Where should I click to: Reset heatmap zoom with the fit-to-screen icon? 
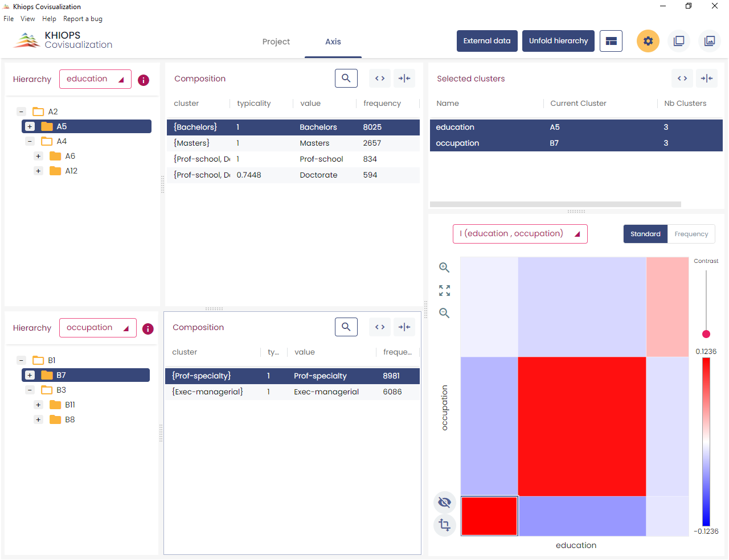click(x=444, y=290)
